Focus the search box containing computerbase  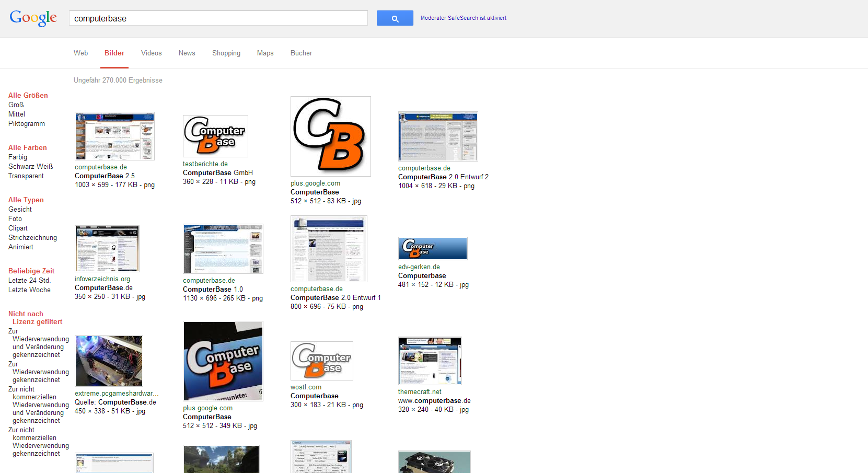(218, 18)
